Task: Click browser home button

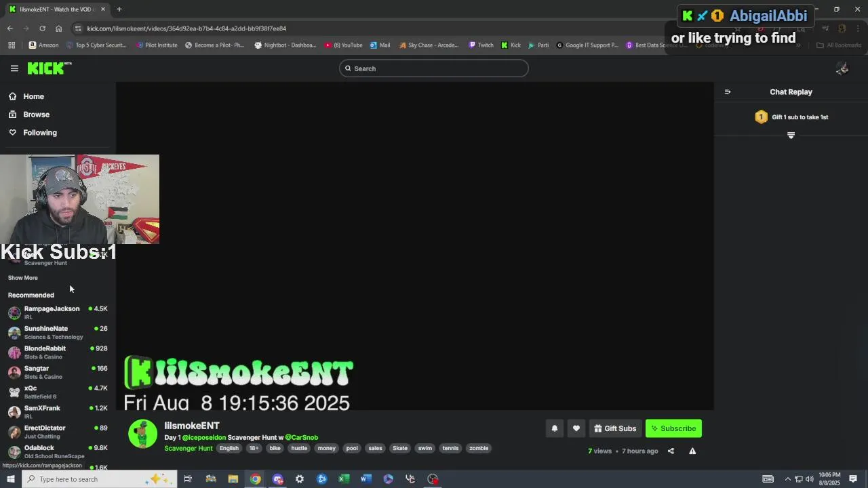Action: (58, 28)
